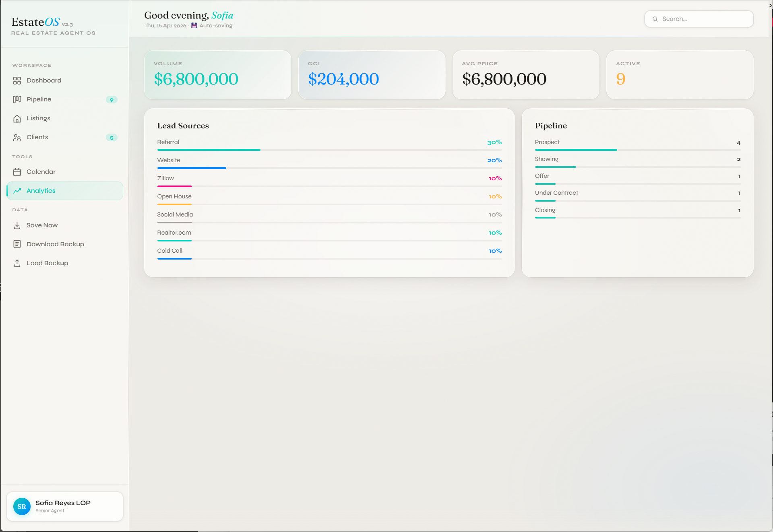
Task: Click the GCI $204,000 card
Action: tap(372, 75)
